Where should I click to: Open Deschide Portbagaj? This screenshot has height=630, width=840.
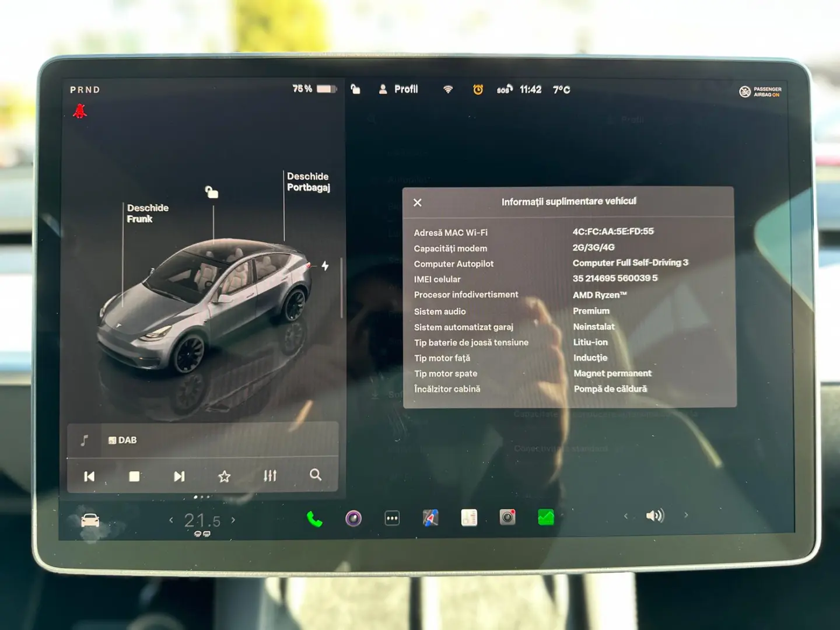[308, 181]
